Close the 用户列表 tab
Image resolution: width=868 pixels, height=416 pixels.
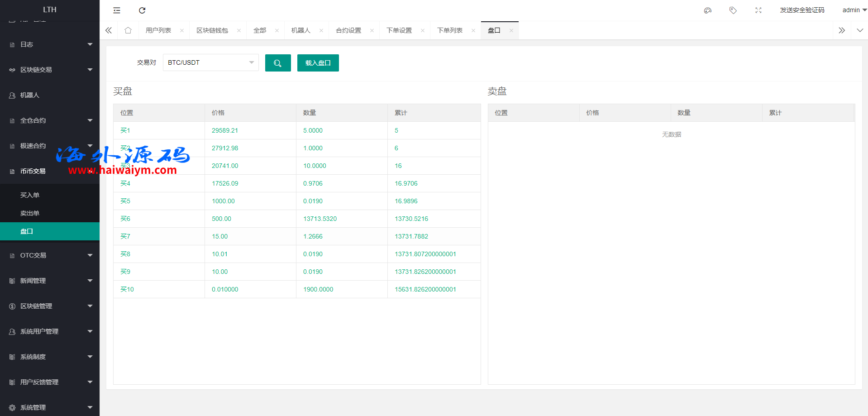coord(182,31)
